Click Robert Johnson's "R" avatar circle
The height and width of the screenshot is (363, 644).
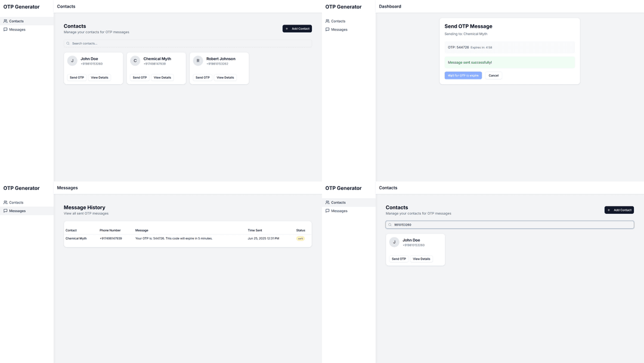click(x=198, y=61)
